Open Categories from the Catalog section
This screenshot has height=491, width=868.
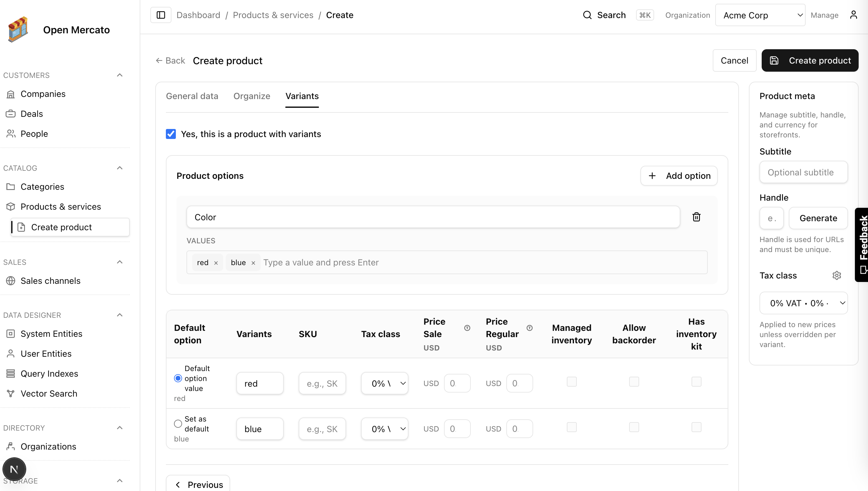42,187
